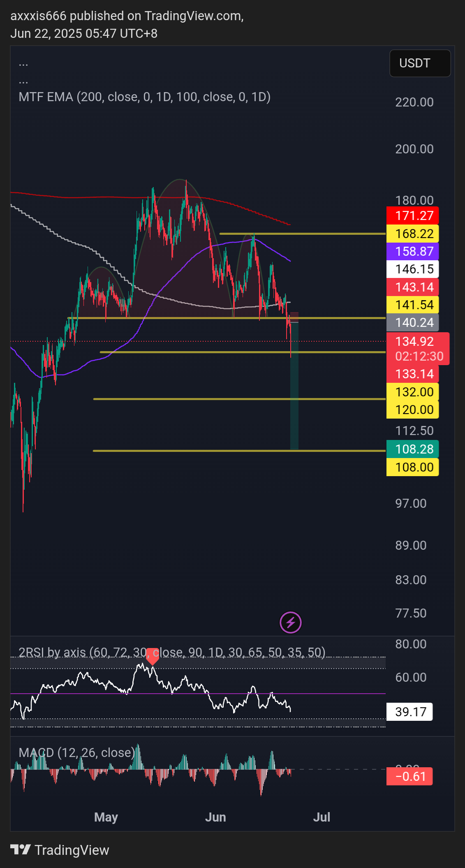Select the 158.87 purple price label
Screen dimensions: 465x868
413,251
